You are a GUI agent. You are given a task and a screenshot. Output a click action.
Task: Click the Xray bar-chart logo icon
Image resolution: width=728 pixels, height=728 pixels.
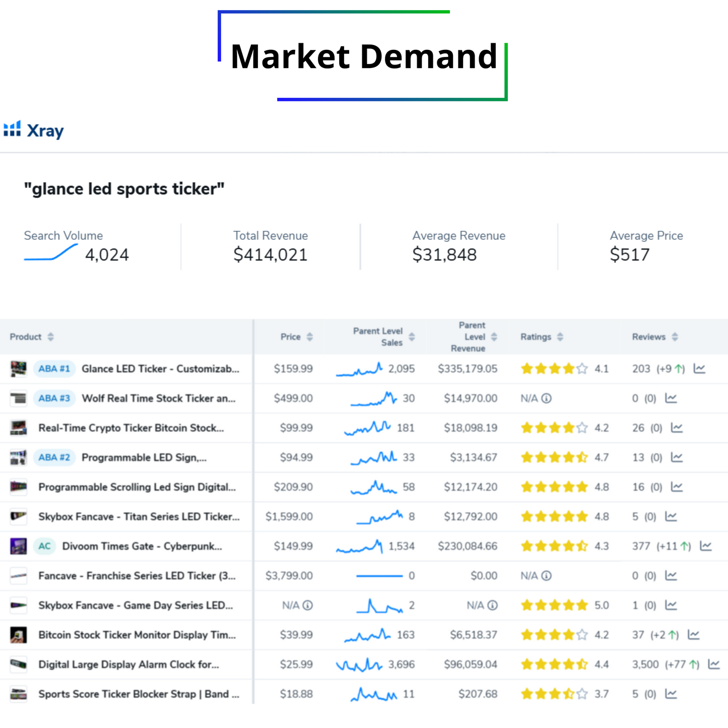pyautogui.click(x=12, y=129)
